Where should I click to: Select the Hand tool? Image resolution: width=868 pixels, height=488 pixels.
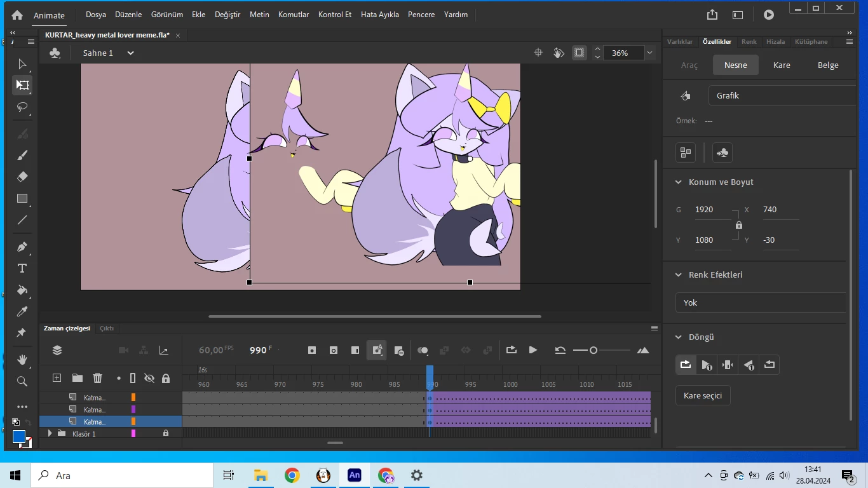[22, 360]
